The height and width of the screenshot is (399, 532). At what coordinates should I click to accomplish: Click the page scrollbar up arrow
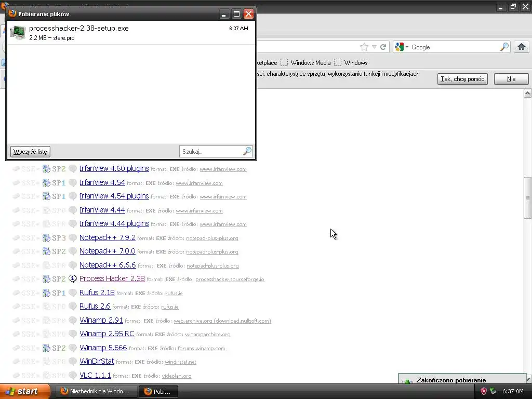pos(528,93)
